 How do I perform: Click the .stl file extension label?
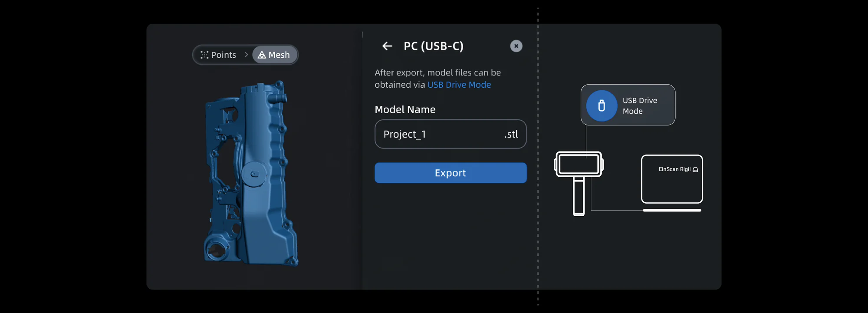point(511,134)
